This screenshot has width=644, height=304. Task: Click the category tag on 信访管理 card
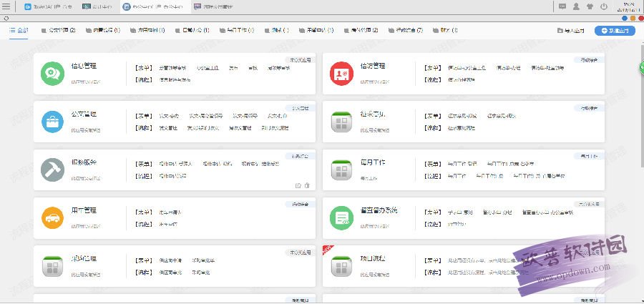point(590,60)
